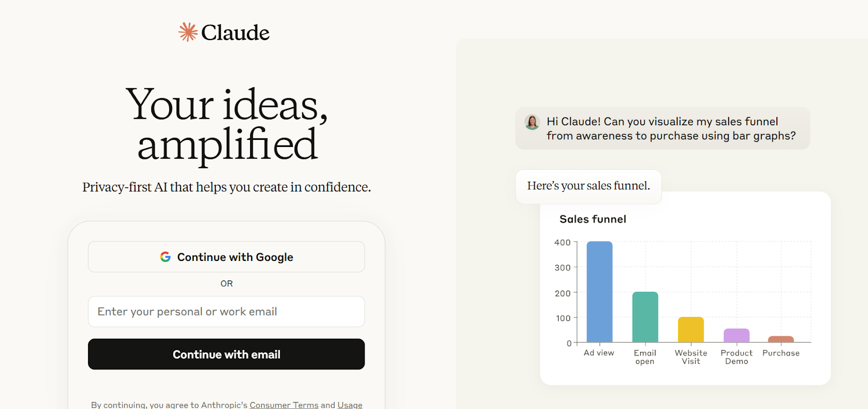Click the 'Email open' axis label
Screen dimensions: 868x409
click(x=645, y=357)
